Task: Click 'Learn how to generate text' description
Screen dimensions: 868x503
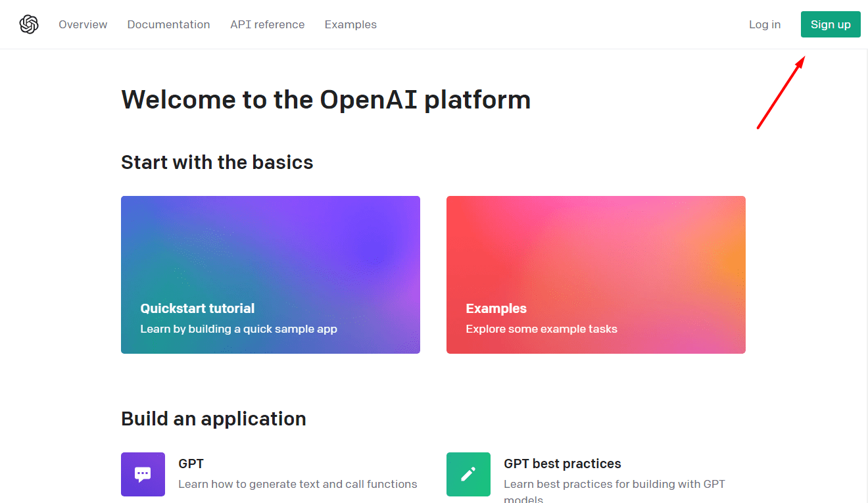Action: click(298, 484)
